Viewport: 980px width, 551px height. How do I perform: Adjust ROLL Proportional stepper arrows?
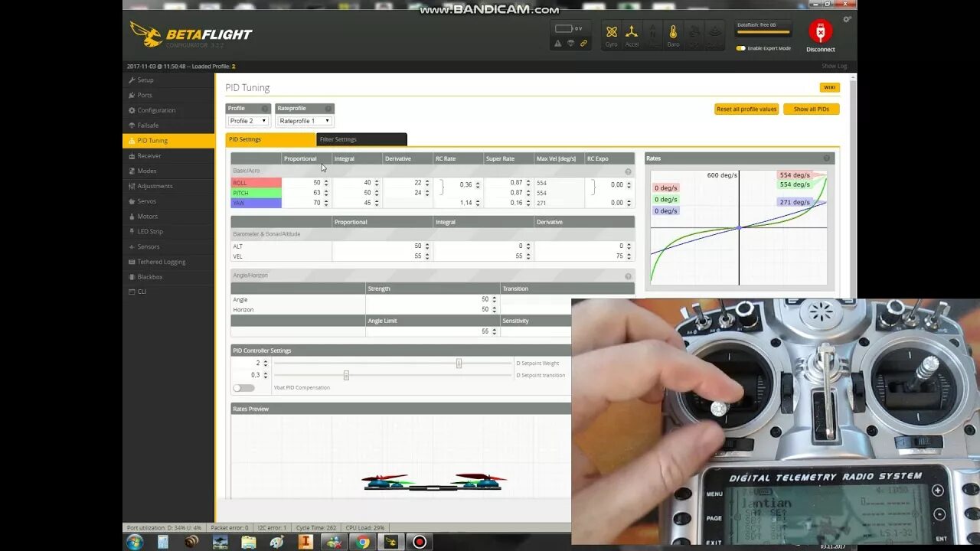pos(326,183)
